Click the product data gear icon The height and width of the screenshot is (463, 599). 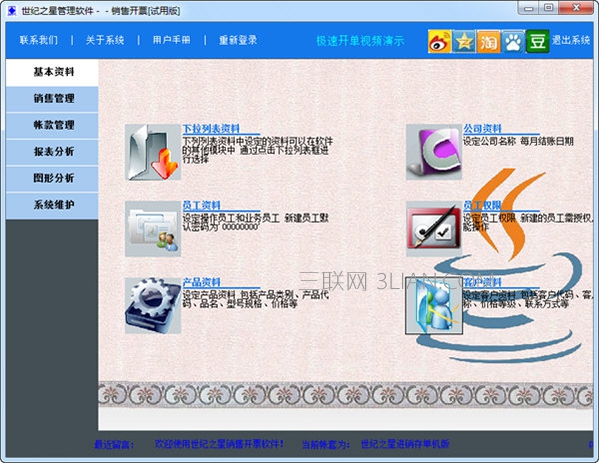[153, 306]
